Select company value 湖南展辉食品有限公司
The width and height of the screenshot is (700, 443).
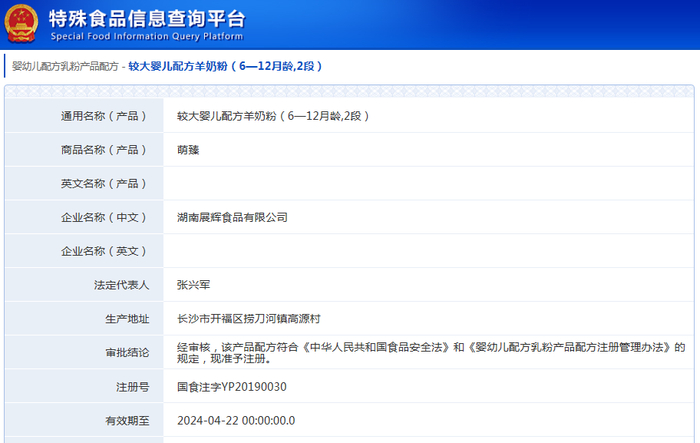pyautogui.click(x=232, y=217)
